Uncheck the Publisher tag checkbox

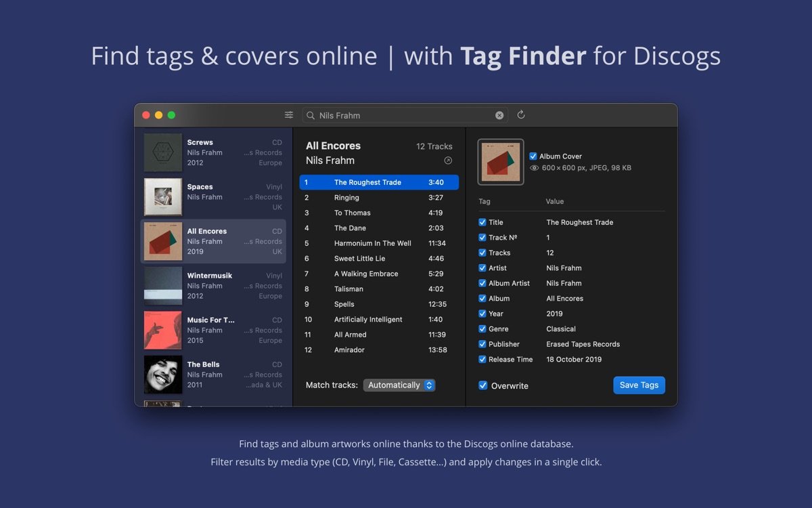pyautogui.click(x=482, y=344)
